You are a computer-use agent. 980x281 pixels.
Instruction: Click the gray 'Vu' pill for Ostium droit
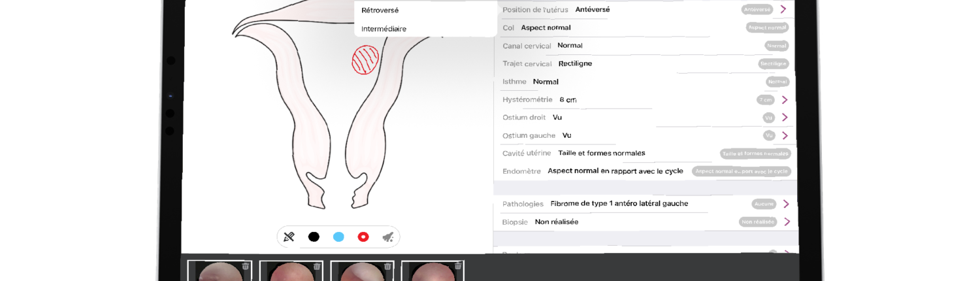[x=769, y=118]
